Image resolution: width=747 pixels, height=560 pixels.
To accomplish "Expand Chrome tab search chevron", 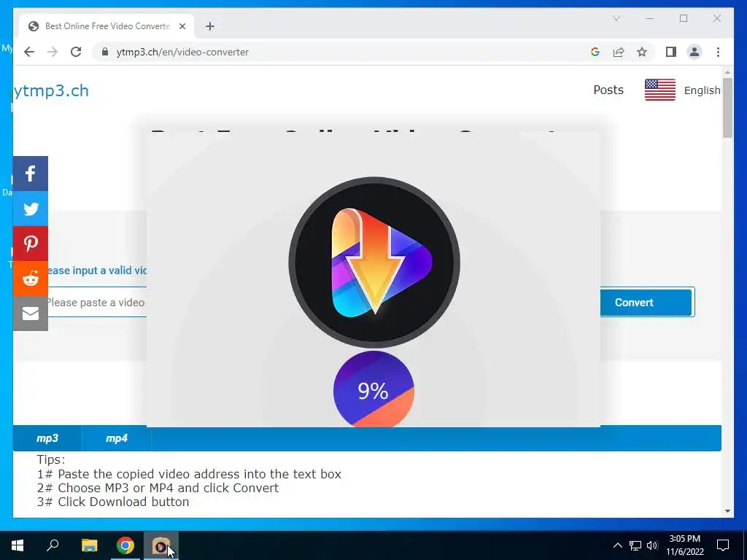I will point(616,18).
